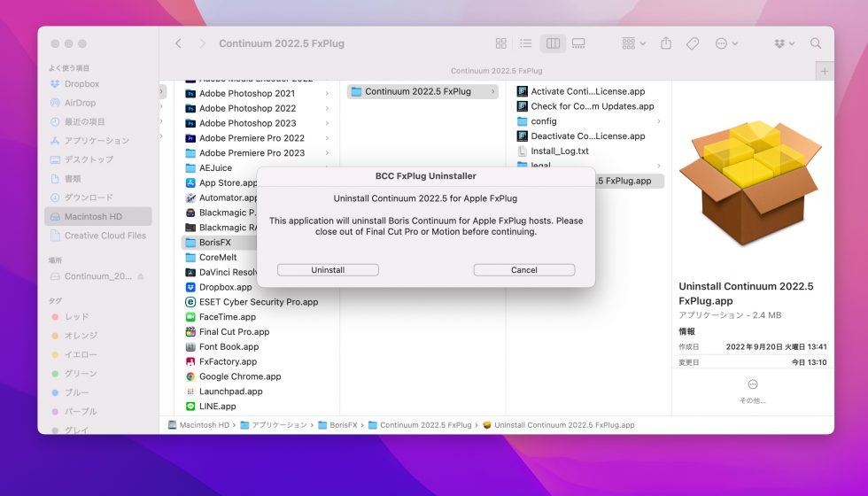Click the package box preview thumbnail
This screenshot has height=496, width=868.
(751, 183)
